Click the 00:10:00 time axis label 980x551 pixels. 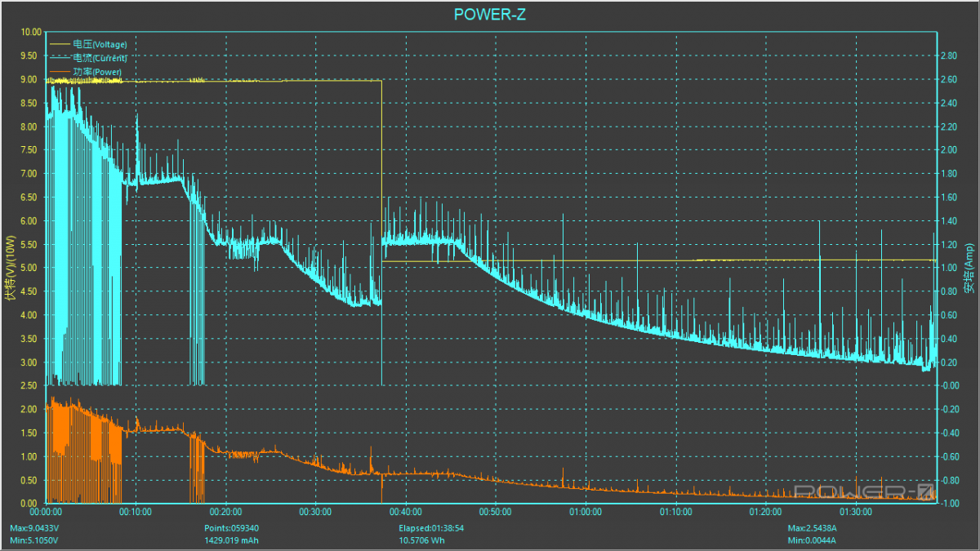click(136, 512)
